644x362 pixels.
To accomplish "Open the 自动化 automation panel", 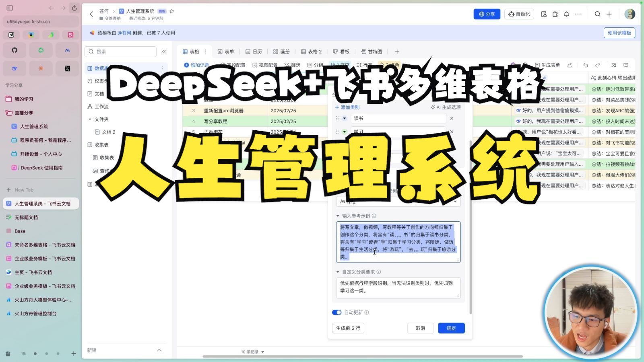I will [519, 14].
